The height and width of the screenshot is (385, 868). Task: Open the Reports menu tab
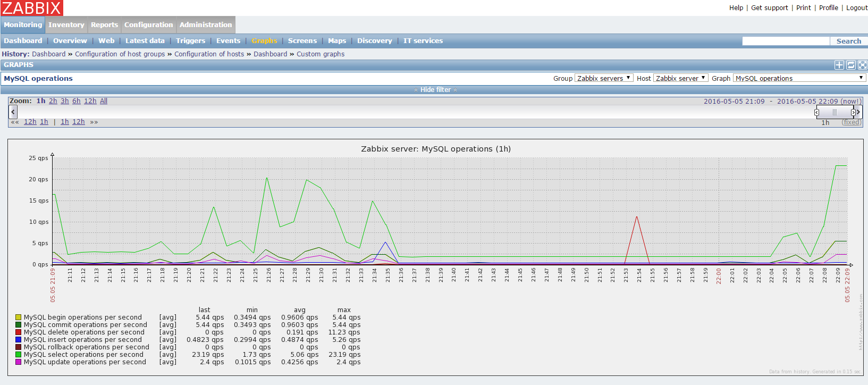(x=104, y=24)
